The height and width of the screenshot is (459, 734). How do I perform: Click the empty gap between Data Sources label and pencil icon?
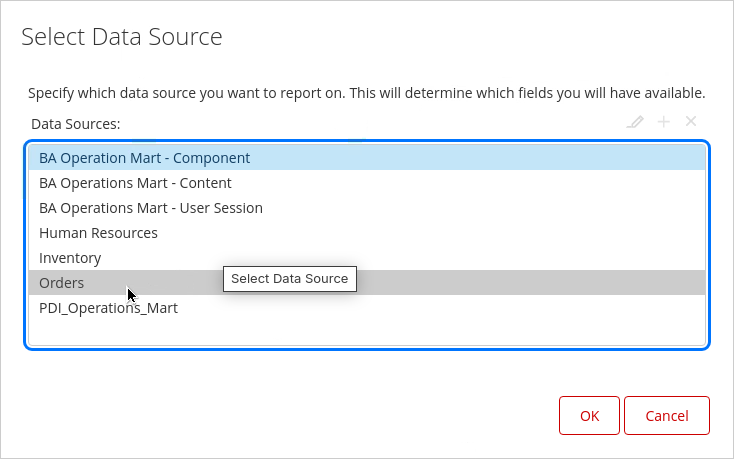click(x=370, y=124)
